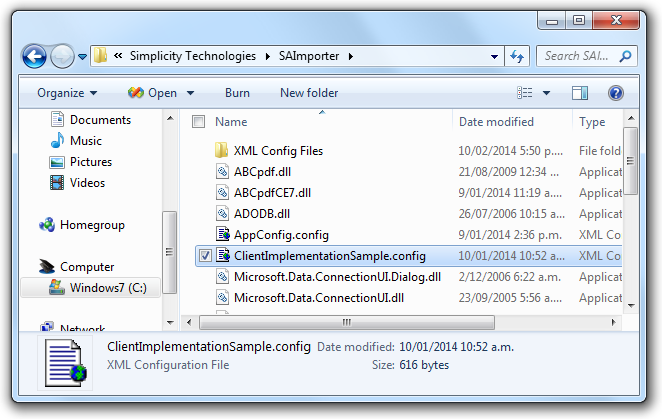Open the Organize menu
The height and width of the screenshot is (419, 662).
pos(67,93)
